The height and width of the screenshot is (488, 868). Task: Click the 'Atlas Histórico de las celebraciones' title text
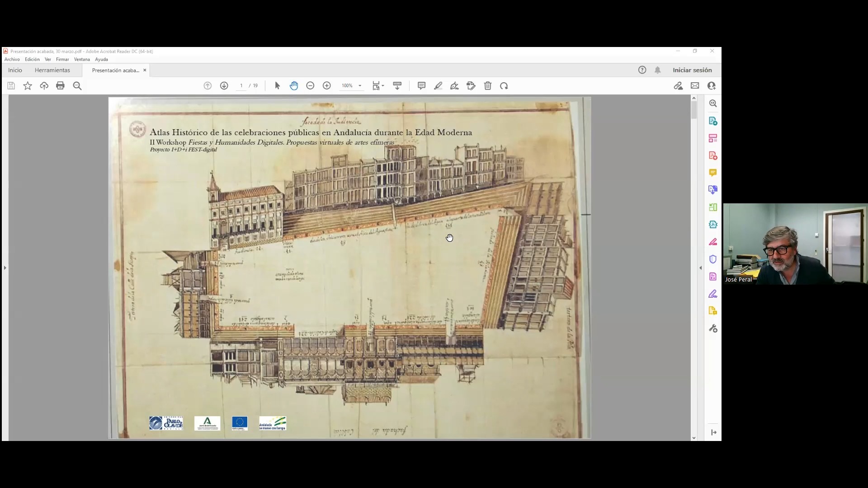point(311,132)
